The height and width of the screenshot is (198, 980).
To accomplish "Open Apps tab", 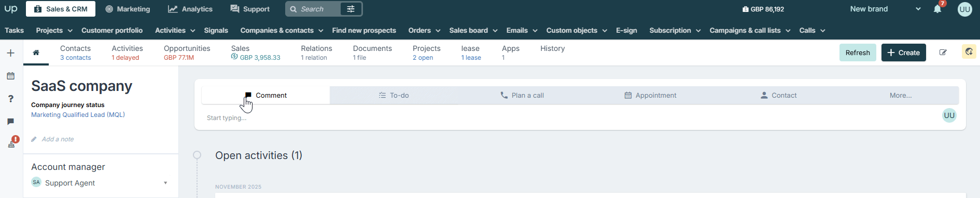I will click(510, 52).
